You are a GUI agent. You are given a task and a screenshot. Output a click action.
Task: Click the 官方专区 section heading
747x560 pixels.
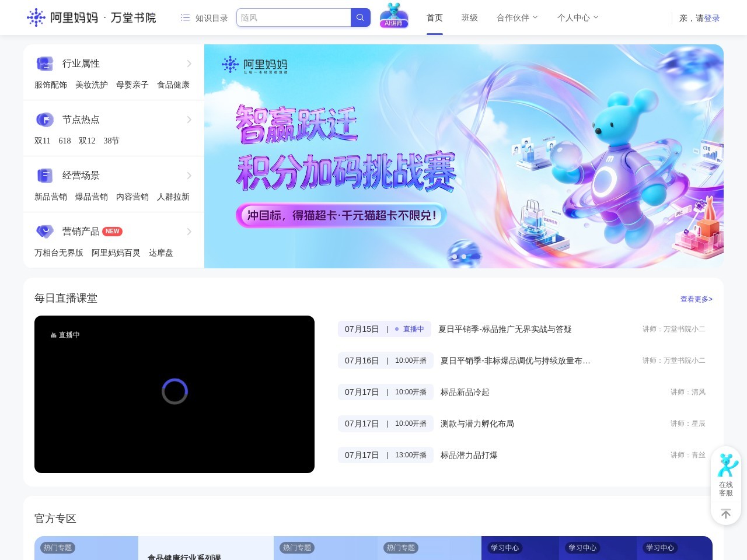point(55,519)
